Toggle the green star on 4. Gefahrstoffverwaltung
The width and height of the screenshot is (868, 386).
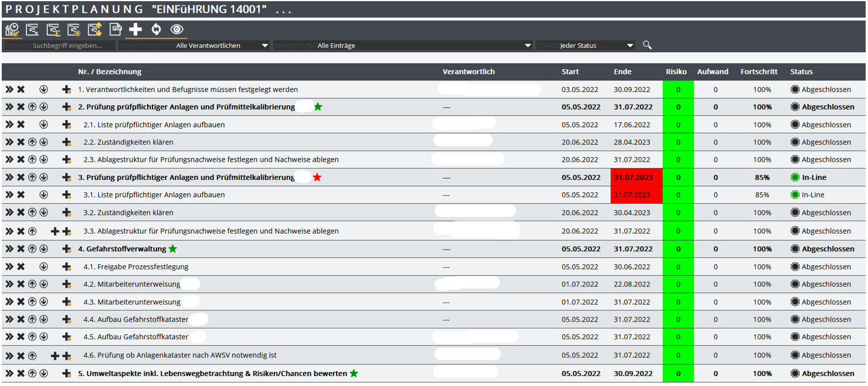pos(172,249)
